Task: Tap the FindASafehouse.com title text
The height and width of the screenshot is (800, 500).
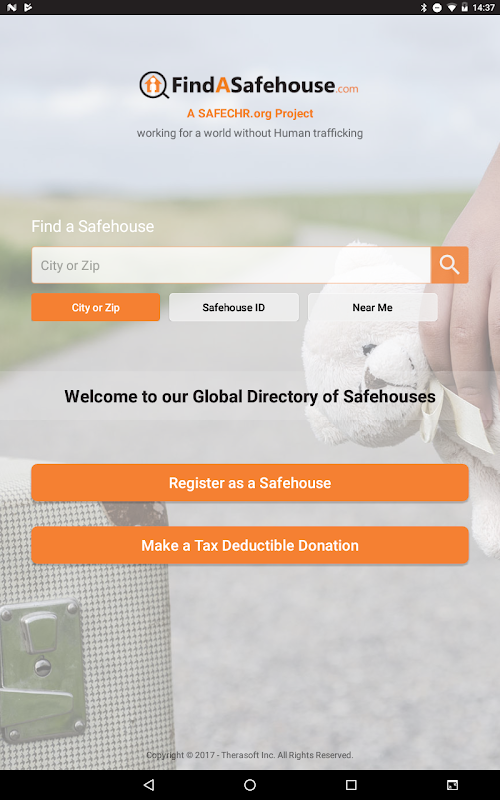Action: click(265, 85)
